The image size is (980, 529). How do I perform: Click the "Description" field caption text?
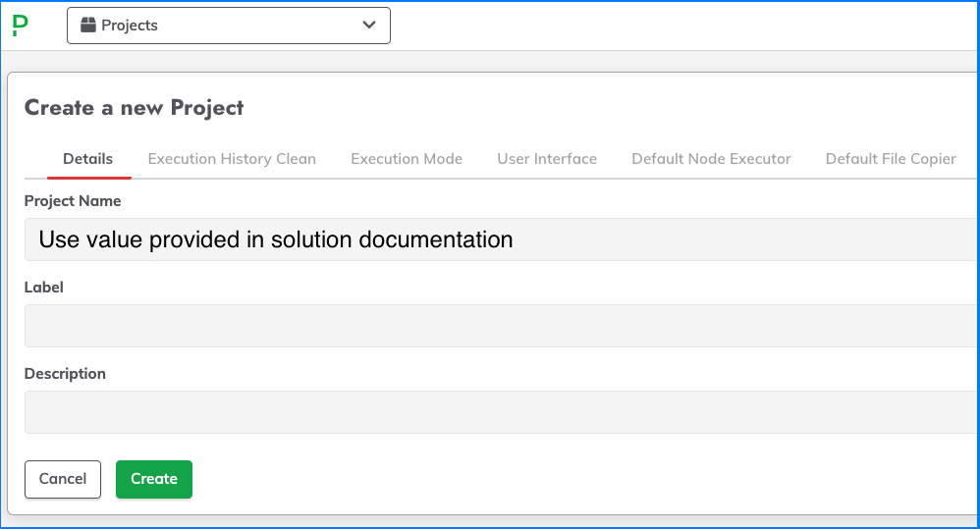(x=65, y=374)
